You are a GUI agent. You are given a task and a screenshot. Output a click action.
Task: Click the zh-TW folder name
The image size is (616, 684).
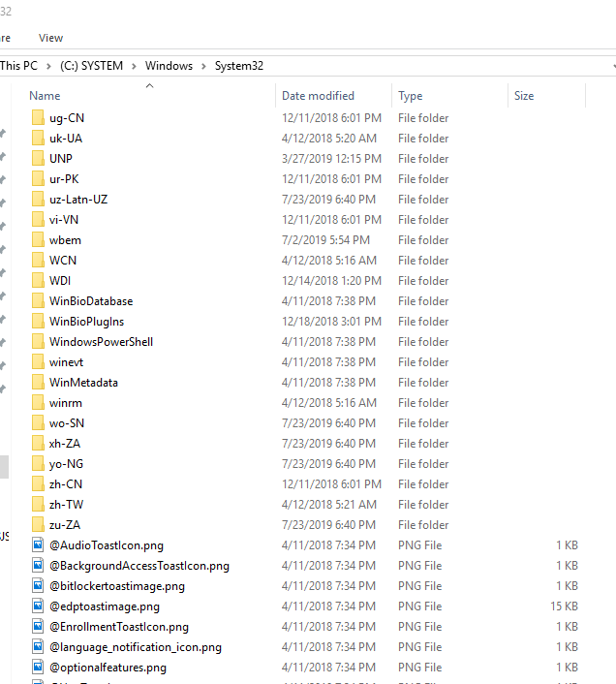pyautogui.click(x=66, y=505)
